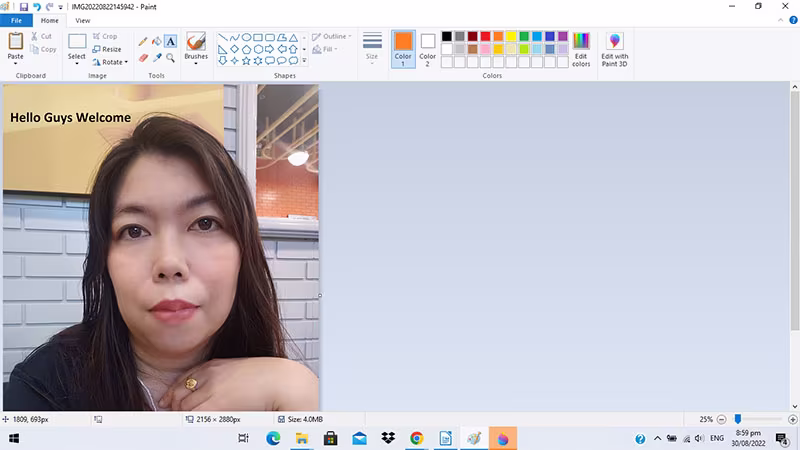Choose the straight Line shape
The height and width of the screenshot is (450, 800).
point(222,38)
